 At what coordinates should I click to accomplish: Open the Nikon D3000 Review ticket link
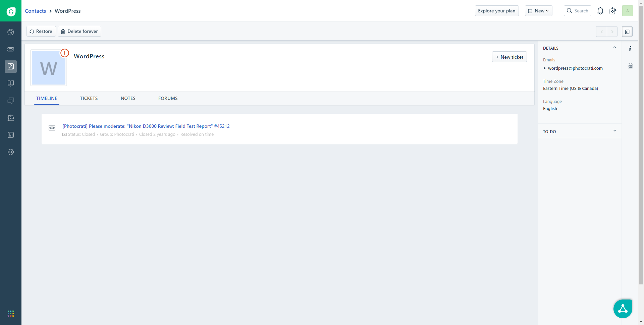click(146, 126)
